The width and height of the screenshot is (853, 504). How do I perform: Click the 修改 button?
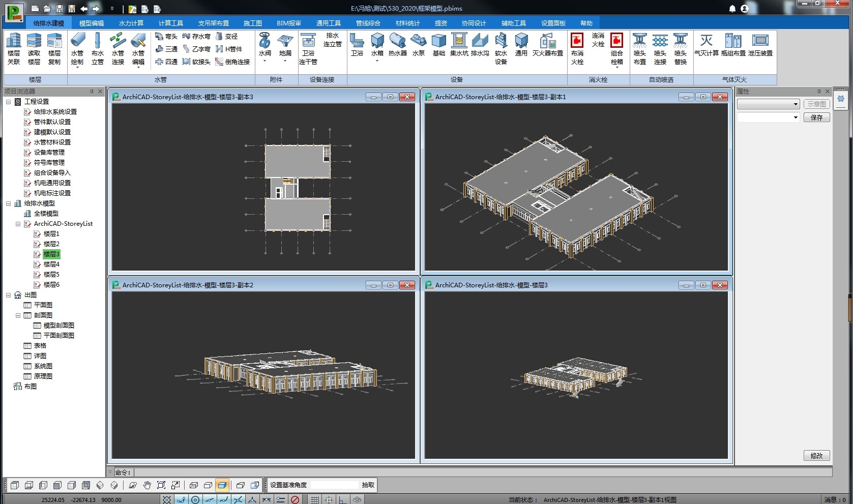coord(816,456)
